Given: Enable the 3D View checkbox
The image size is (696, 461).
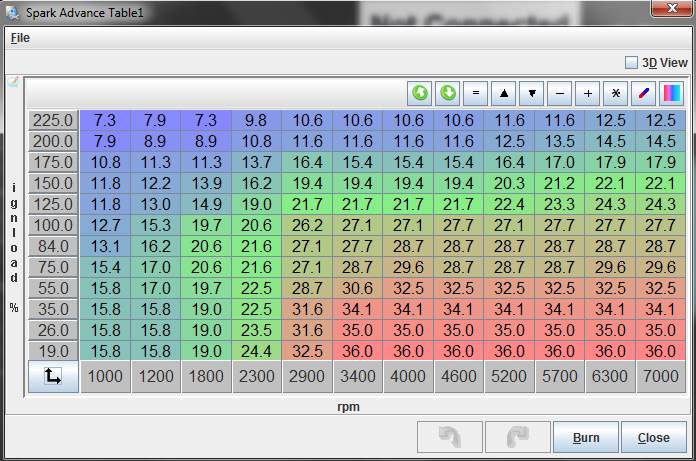Looking at the screenshot, I should pyautogui.click(x=631, y=62).
